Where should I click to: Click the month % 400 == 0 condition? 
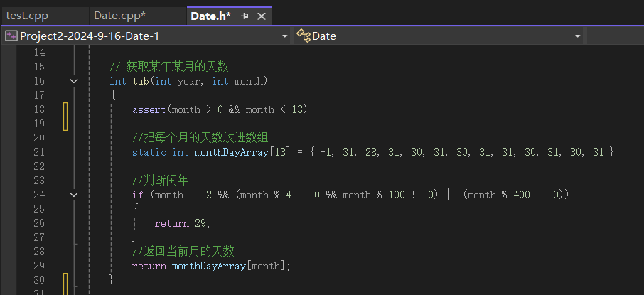[513, 195]
